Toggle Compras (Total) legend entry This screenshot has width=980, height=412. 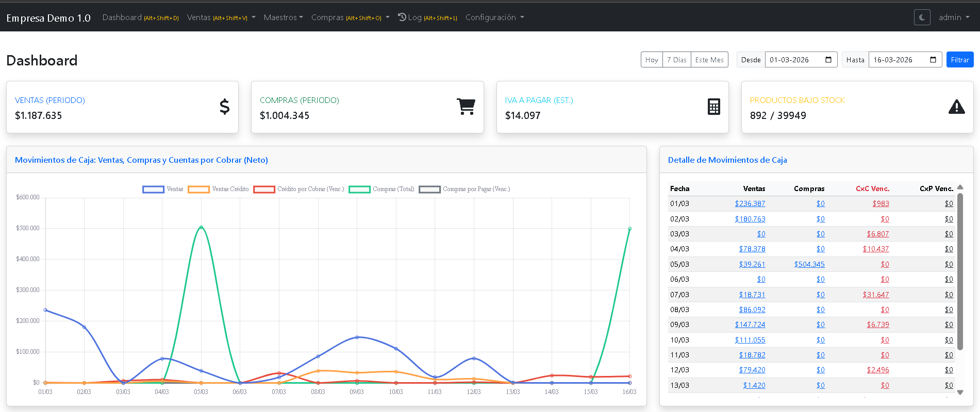pos(381,189)
